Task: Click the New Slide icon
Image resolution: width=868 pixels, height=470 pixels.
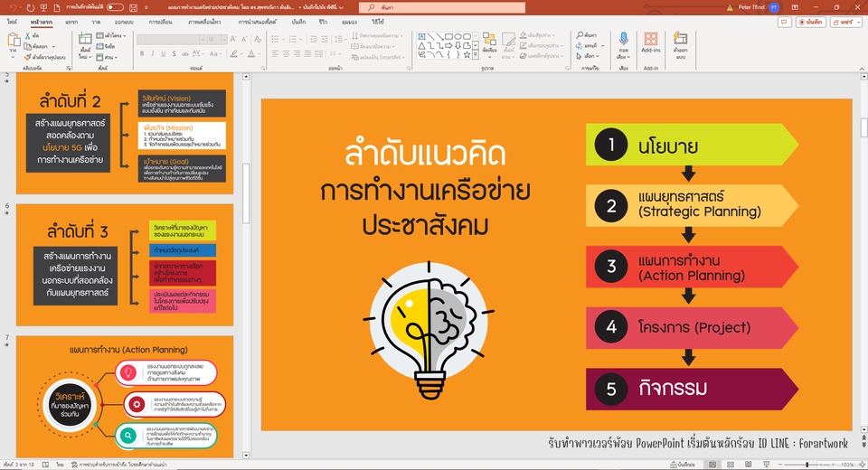Action: pos(85,39)
